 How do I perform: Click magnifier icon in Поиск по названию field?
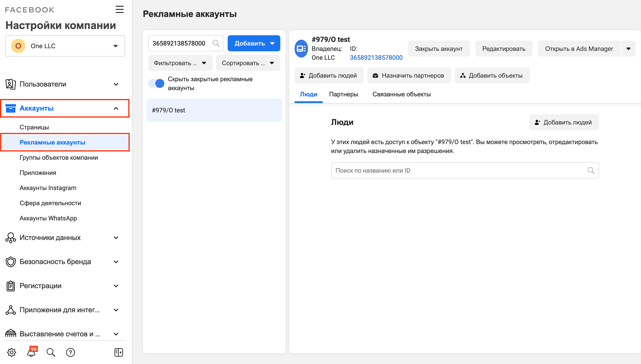coord(591,170)
